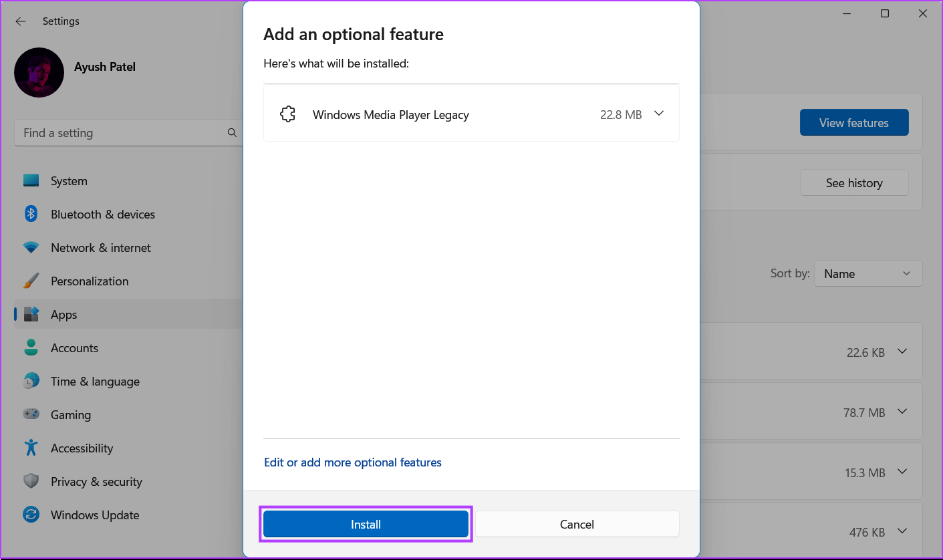Open Accessibility settings
This screenshot has height=560, width=943.
click(82, 448)
